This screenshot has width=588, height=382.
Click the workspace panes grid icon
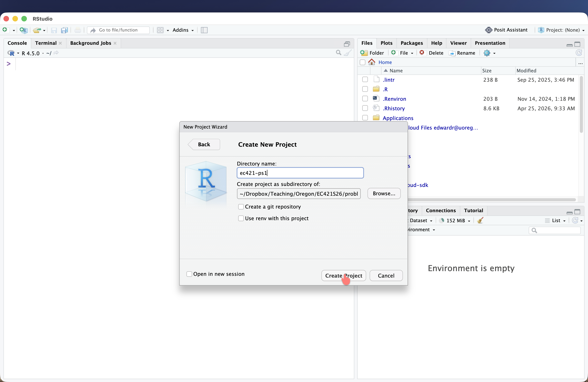click(x=160, y=30)
